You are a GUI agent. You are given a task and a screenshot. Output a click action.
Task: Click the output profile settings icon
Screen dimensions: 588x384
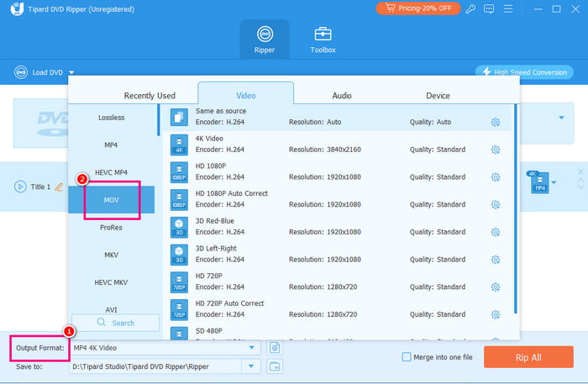275,348
